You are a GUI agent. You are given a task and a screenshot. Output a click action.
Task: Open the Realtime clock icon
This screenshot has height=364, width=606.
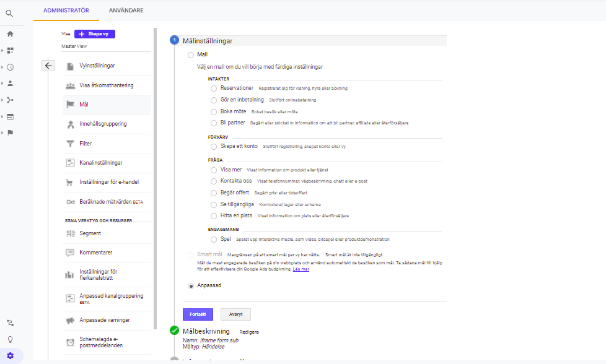pos(10,67)
